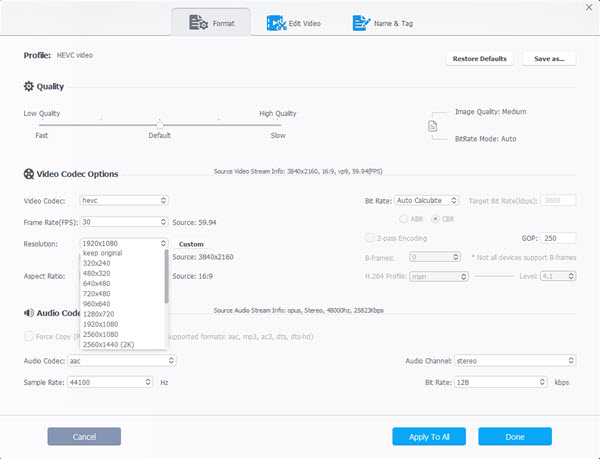Screen dimensions: 600x459
Task: Click the Restore Defaults button
Action: 479,59
